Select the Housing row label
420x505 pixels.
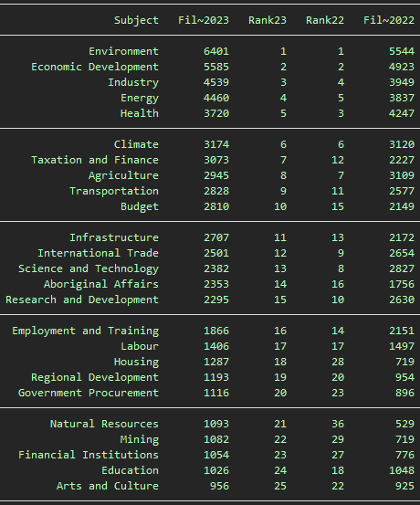136,362
